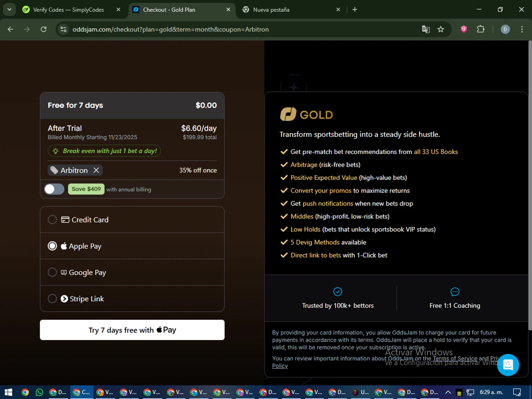Click the Save $409 badge
Image resolution: width=532 pixels, height=399 pixels.
(x=86, y=189)
